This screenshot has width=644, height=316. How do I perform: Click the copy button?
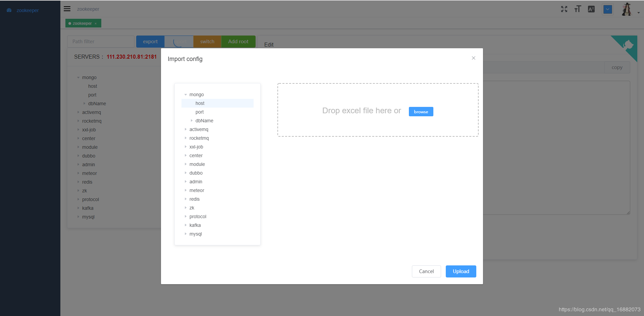617,67
